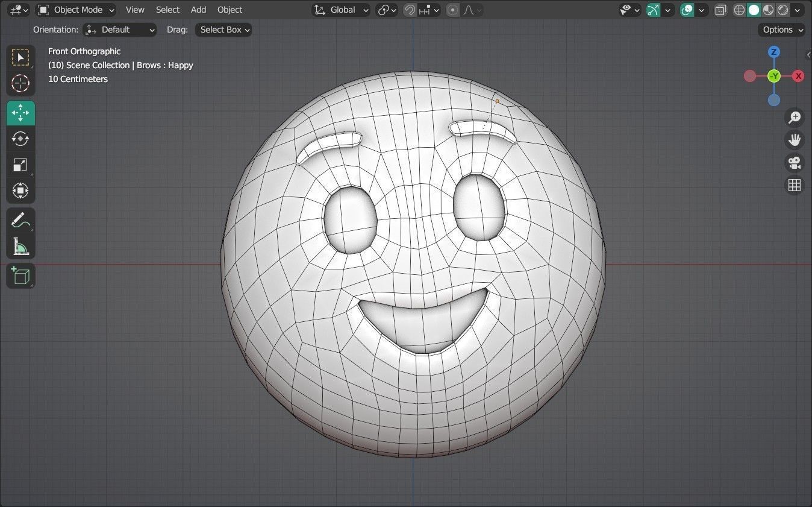Expand the gizmo options arrow

(667, 10)
